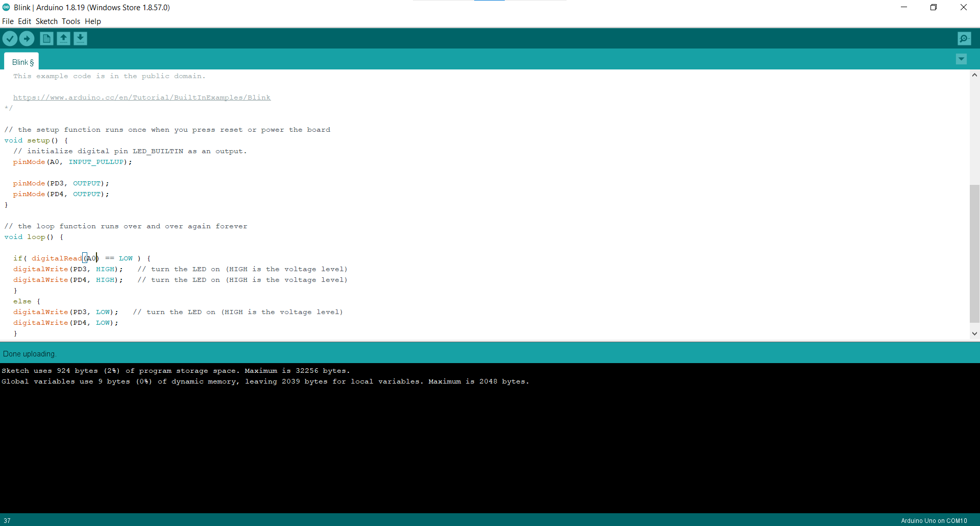
Task: Click the 'else {' line
Action: [27, 301]
